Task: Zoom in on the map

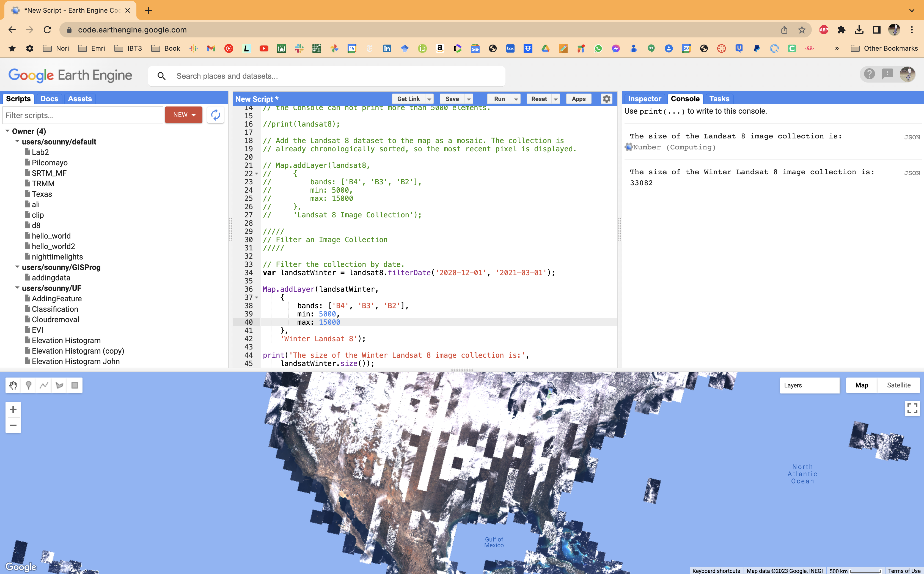Action: pyautogui.click(x=13, y=410)
